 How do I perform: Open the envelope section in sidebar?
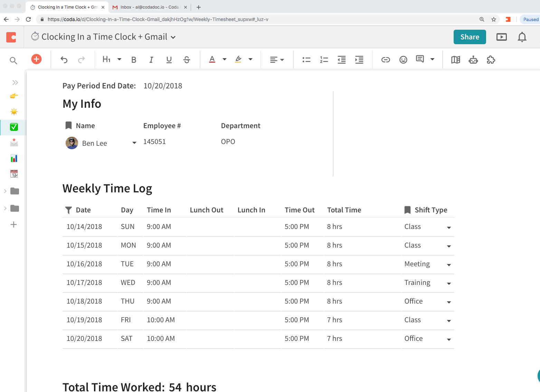click(x=14, y=143)
